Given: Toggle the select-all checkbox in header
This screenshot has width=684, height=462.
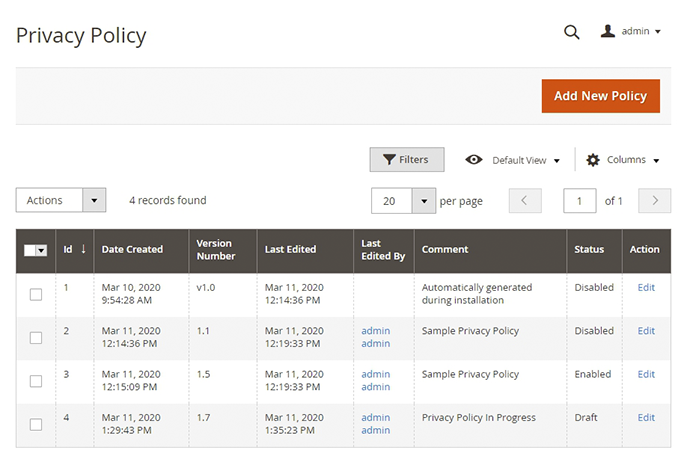Looking at the screenshot, I should (31, 250).
